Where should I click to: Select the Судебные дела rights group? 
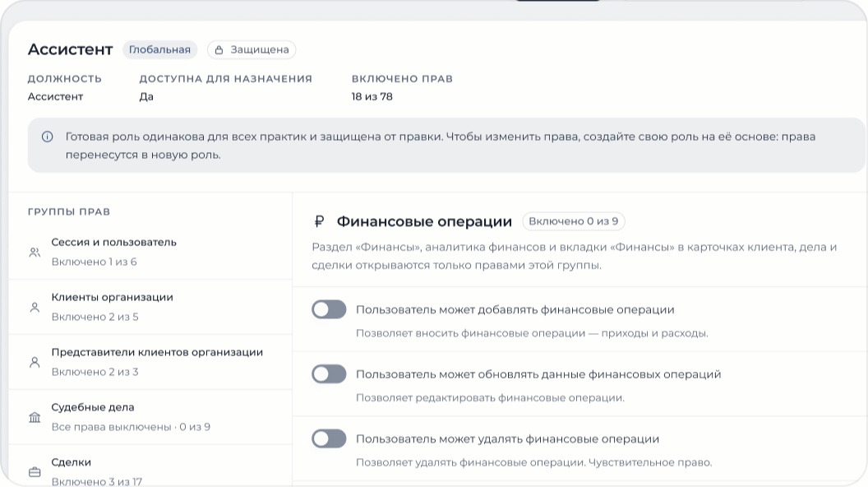click(x=150, y=416)
